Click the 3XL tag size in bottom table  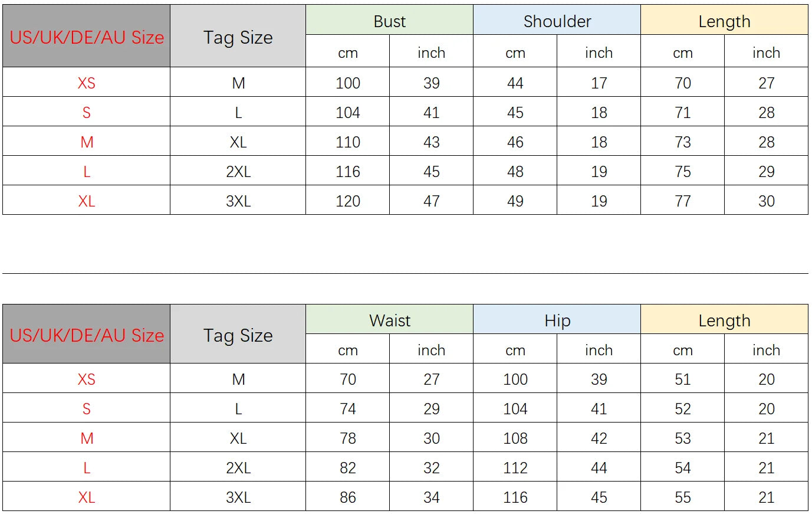tap(238, 497)
